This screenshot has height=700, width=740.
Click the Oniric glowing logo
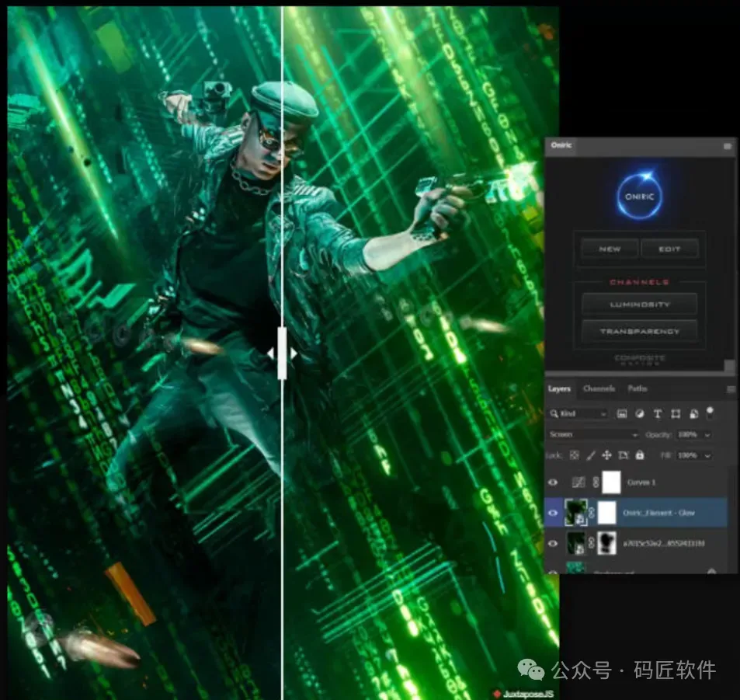pyautogui.click(x=640, y=196)
